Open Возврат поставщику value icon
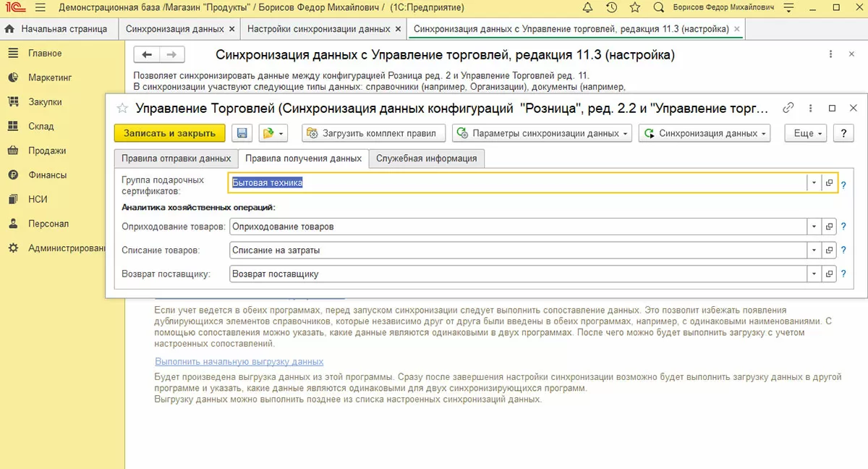 click(x=830, y=274)
